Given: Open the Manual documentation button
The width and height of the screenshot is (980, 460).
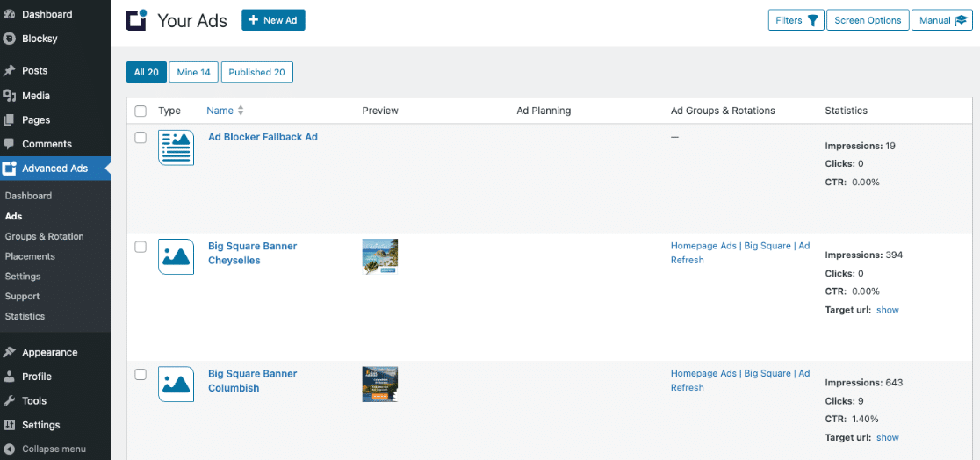Looking at the screenshot, I should pos(942,20).
